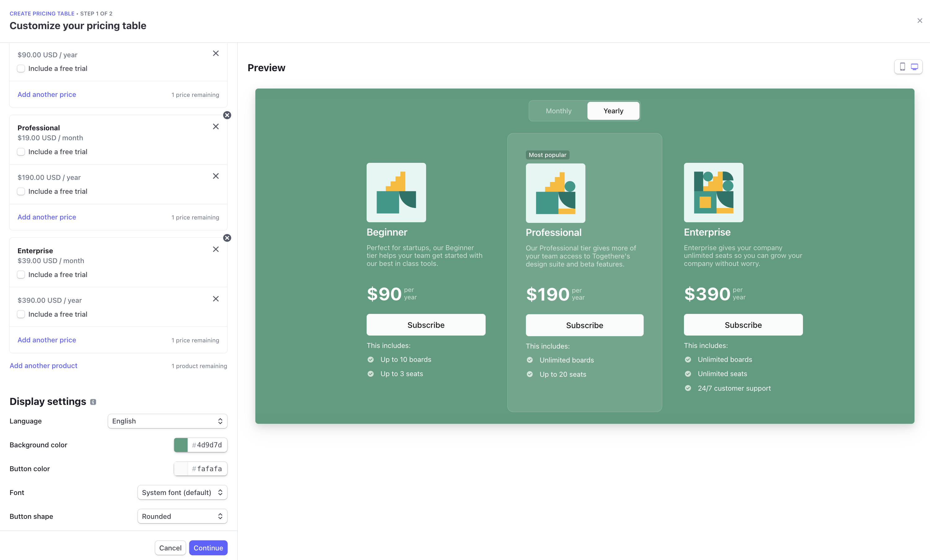
Task: Click Add another product link
Action: [x=43, y=365]
